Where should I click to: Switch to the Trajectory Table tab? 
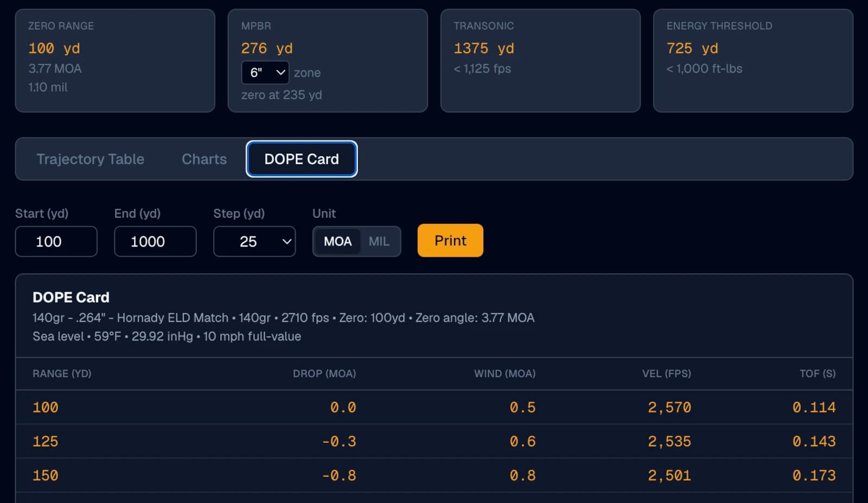[90, 159]
